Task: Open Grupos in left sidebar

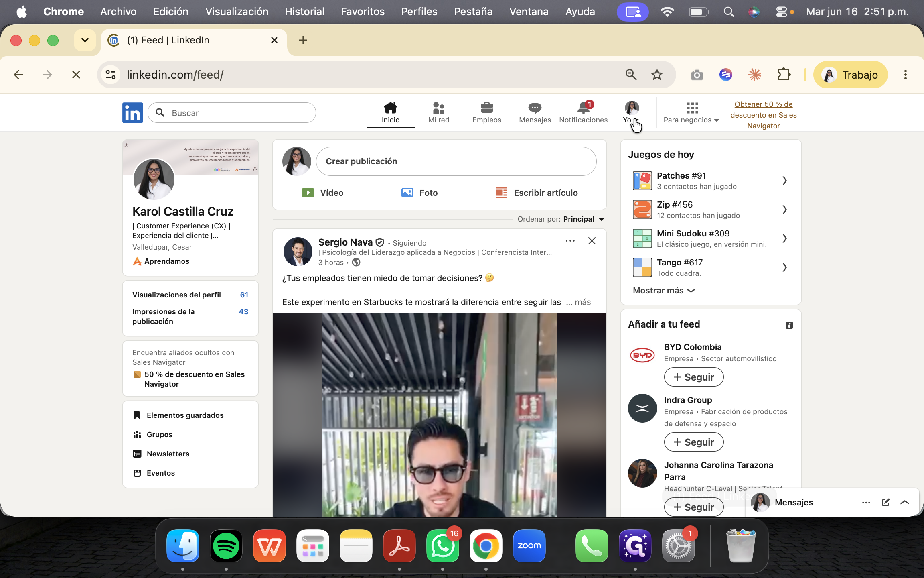Action: tap(152, 434)
